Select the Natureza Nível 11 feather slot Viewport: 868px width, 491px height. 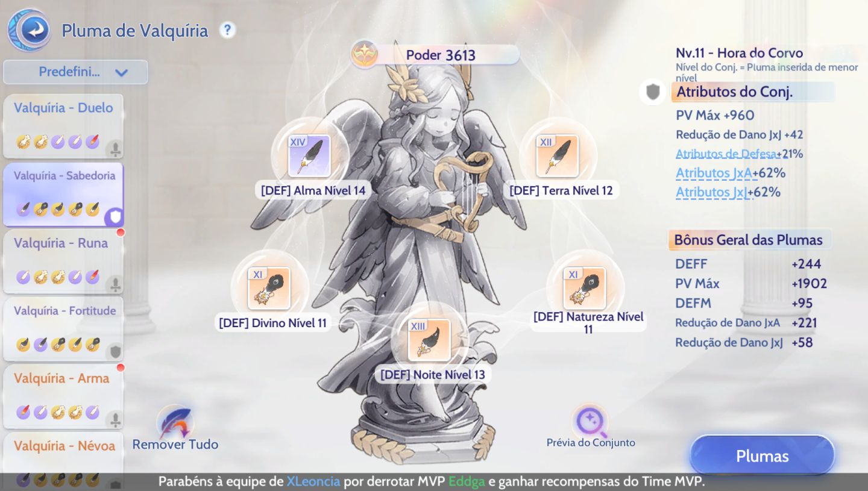tap(585, 289)
